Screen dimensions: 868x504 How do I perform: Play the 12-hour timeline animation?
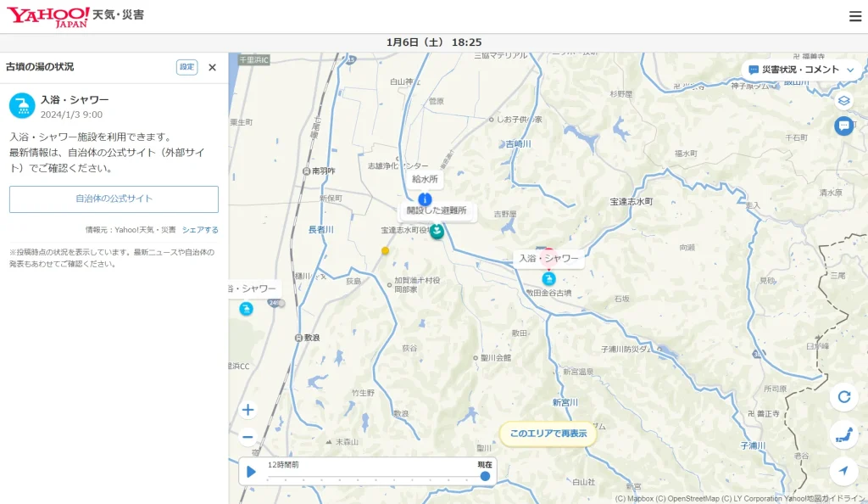coord(251,472)
